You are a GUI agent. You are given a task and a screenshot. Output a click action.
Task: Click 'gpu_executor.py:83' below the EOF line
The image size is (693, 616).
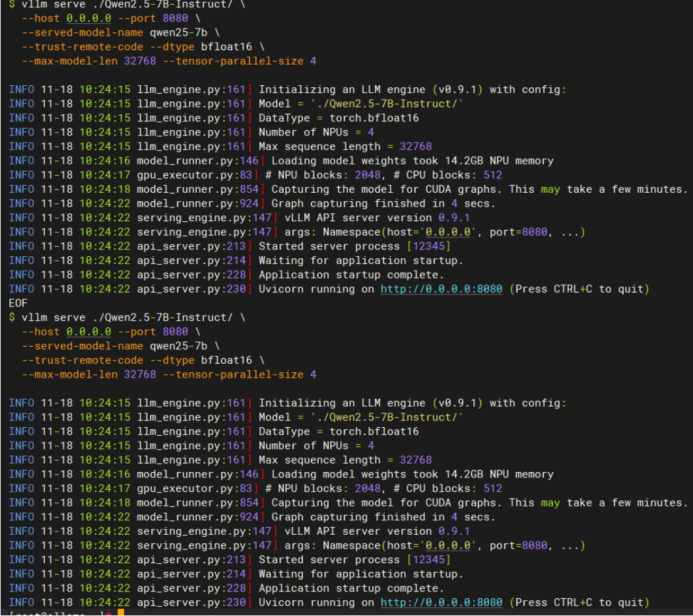tap(195, 489)
